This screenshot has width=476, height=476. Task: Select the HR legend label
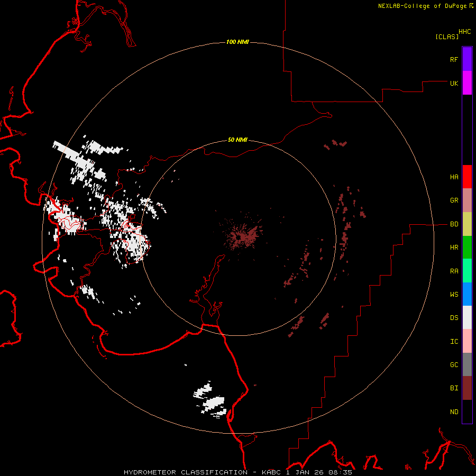point(454,248)
